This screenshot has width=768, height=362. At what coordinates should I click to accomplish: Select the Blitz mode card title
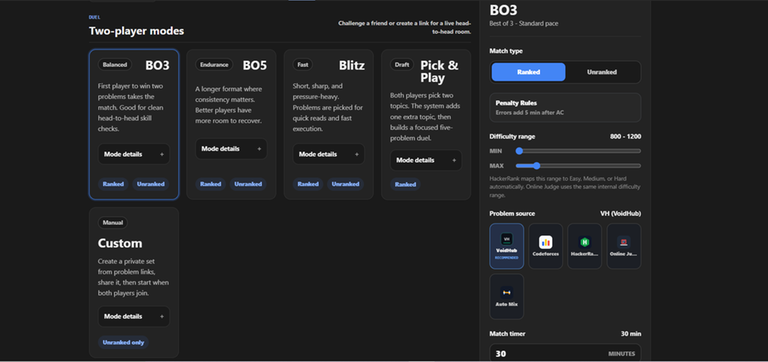click(x=352, y=65)
